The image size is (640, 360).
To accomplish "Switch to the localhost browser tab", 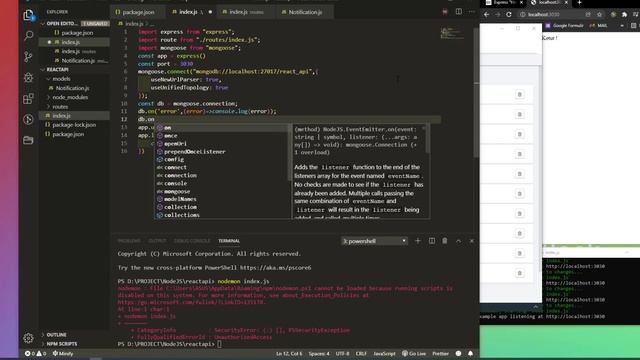I will tap(549, 2).
